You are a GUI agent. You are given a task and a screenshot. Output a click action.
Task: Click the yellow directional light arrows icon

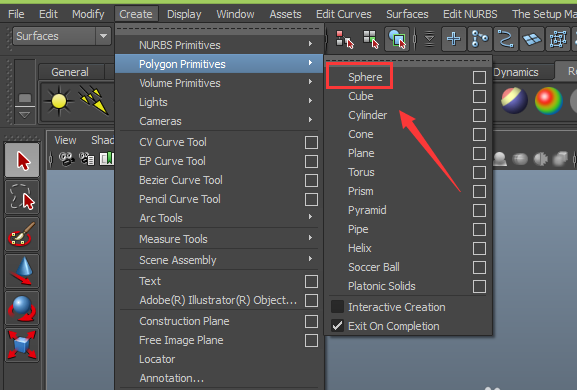coord(93,99)
